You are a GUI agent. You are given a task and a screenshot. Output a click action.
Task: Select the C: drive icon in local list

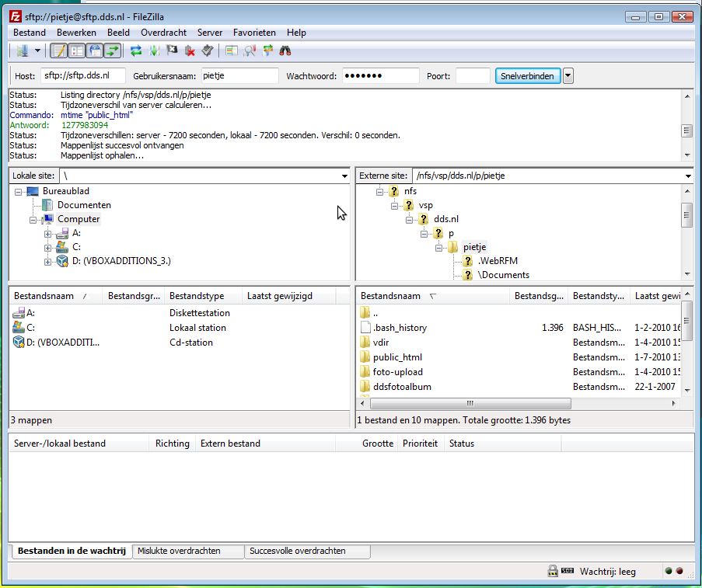click(x=19, y=328)
